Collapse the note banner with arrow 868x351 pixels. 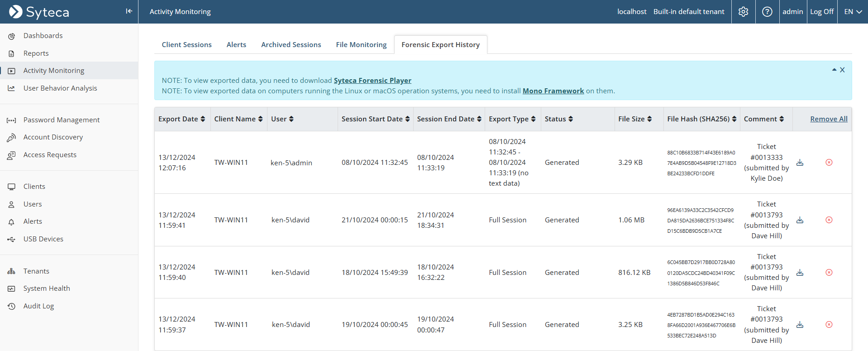pyautogui.click(x=834, y=70)
